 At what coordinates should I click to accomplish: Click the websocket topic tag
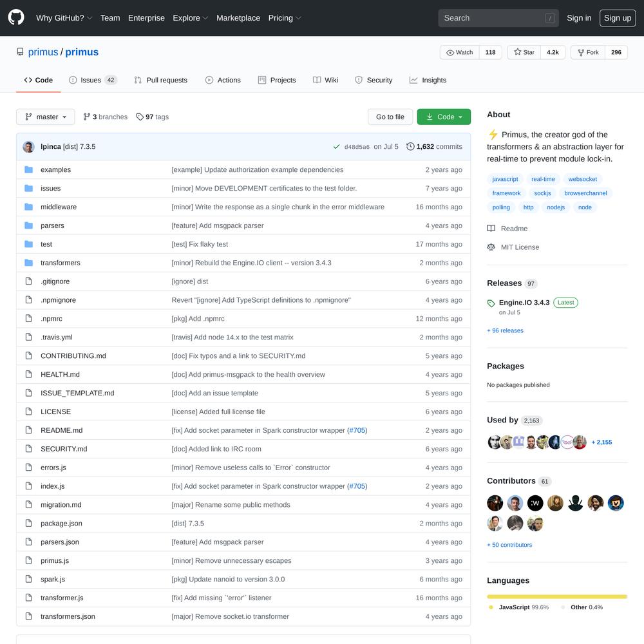(582, 179)
